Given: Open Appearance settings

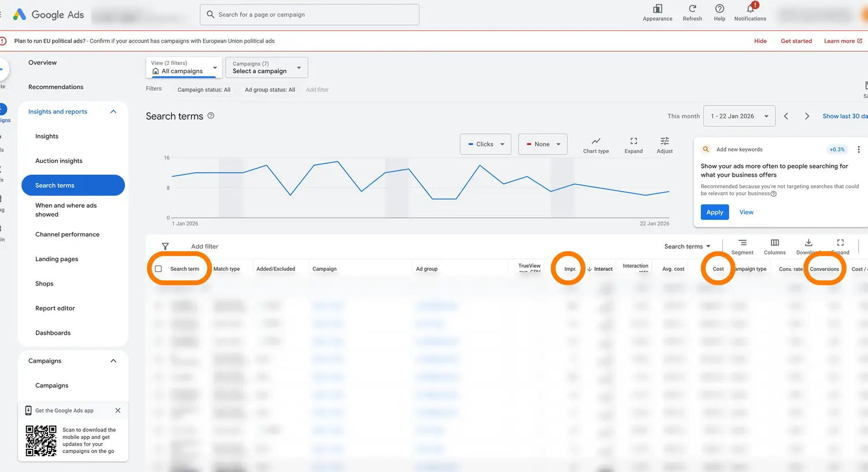Looking at the screenshot, I should coord(657,13).
